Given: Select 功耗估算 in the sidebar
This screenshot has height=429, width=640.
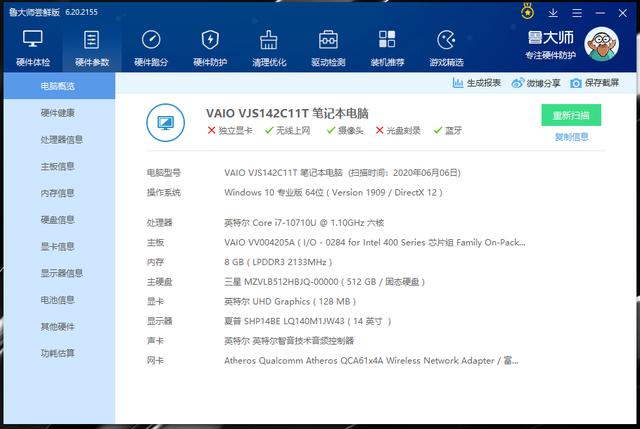Looking at the screenshot, I should 59,353.
